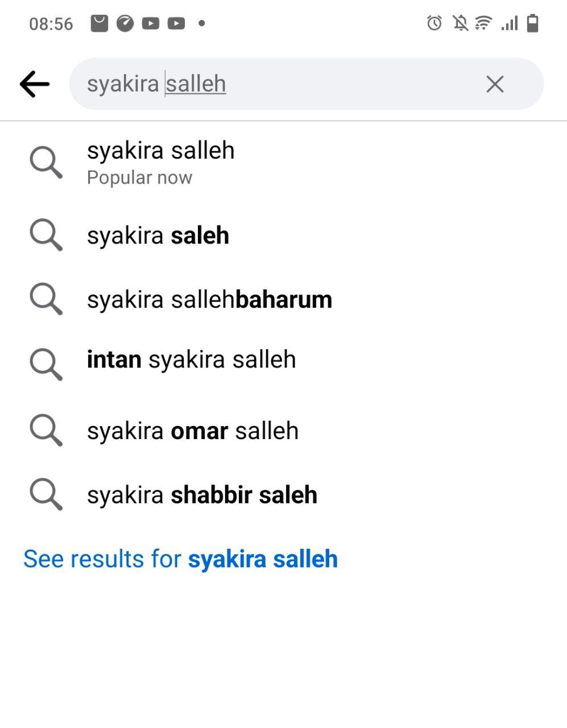Tap the muted notifications bell icon
Viewport: 567px width, 728px height.
(460, 23)
